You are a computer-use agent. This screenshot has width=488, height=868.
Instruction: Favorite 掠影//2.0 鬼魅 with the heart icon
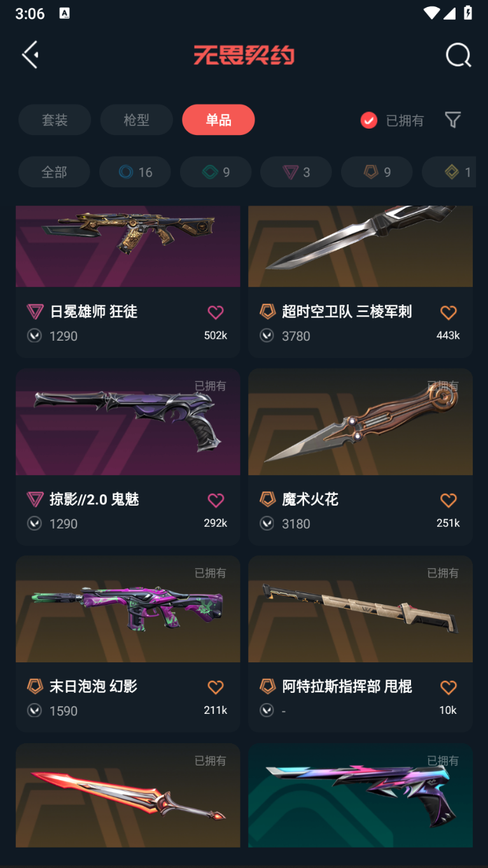tap(216, 500)
